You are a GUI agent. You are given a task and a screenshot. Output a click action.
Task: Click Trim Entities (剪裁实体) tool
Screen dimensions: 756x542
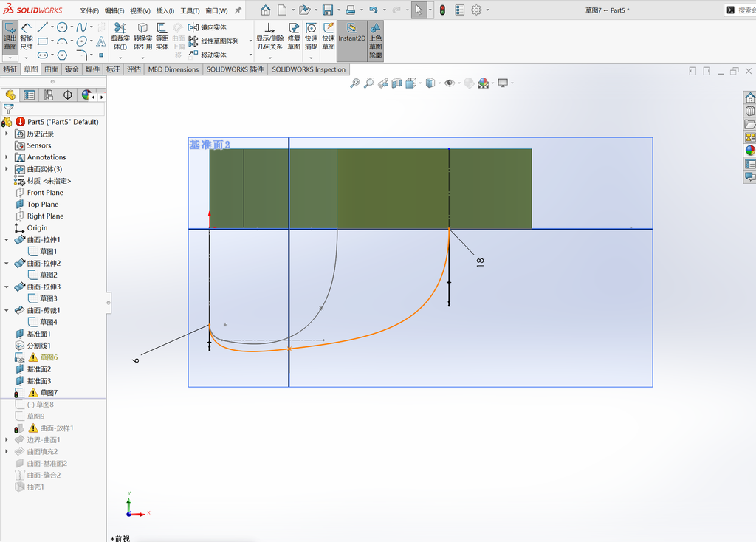point(120,36)
